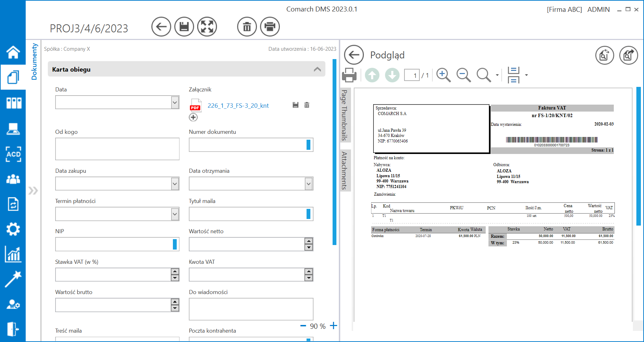Click the document export icon at the top right
Viewport: 644px width, 342px height.
click(629, 55)
